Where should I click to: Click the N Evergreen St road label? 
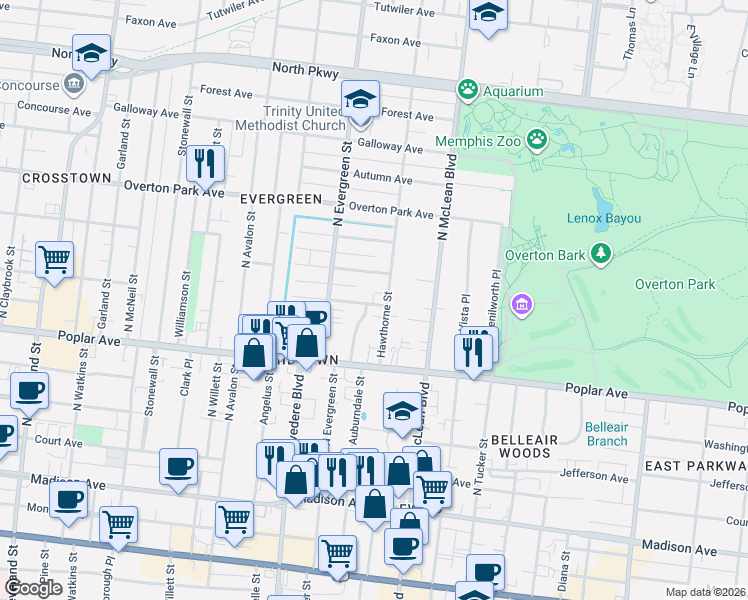click(x=343, y=184)
